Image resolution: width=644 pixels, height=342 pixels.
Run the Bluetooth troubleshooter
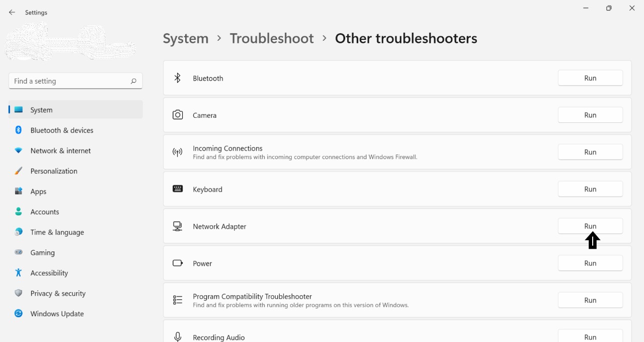point(590,78)
